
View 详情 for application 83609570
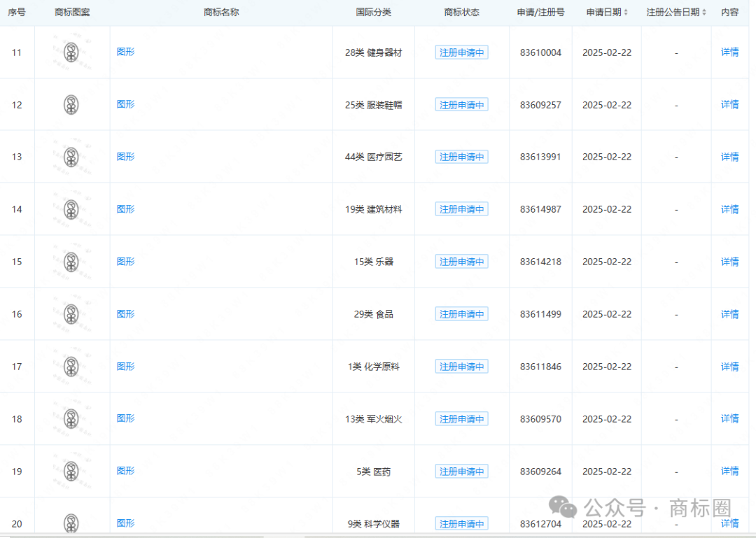click(x=729, y=418)
